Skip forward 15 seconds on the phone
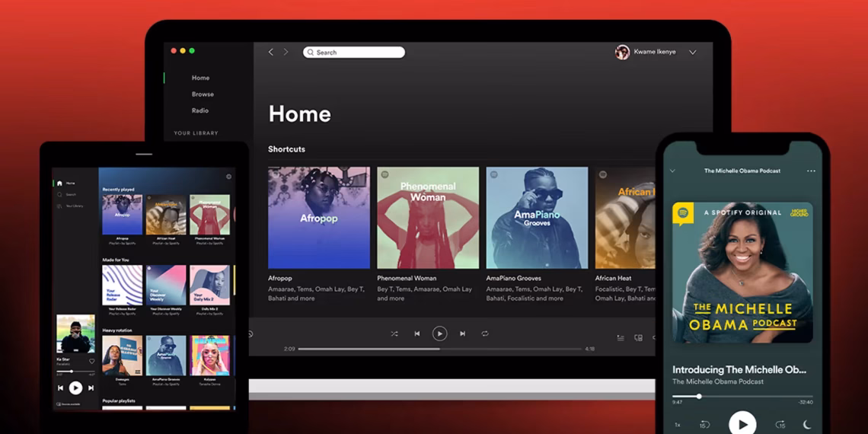The width and height of the screenshot is (868, 434). tap(780, 425)
